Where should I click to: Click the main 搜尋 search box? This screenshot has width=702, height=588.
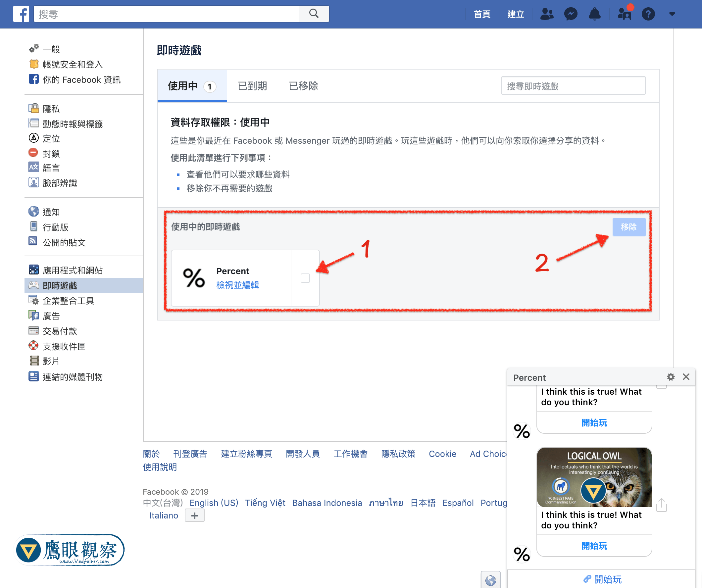[166, 14]
